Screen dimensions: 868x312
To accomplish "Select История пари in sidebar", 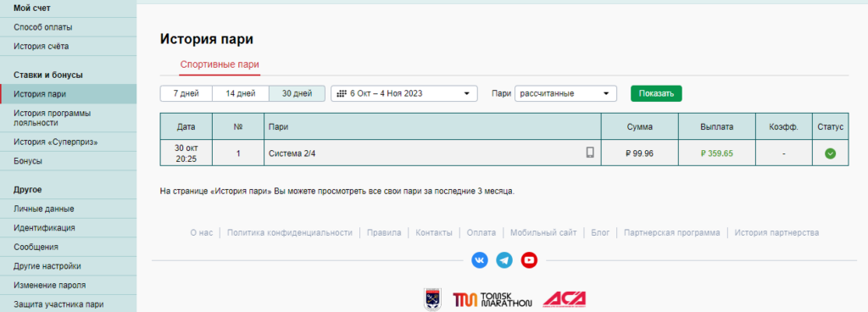I will 68,94.
